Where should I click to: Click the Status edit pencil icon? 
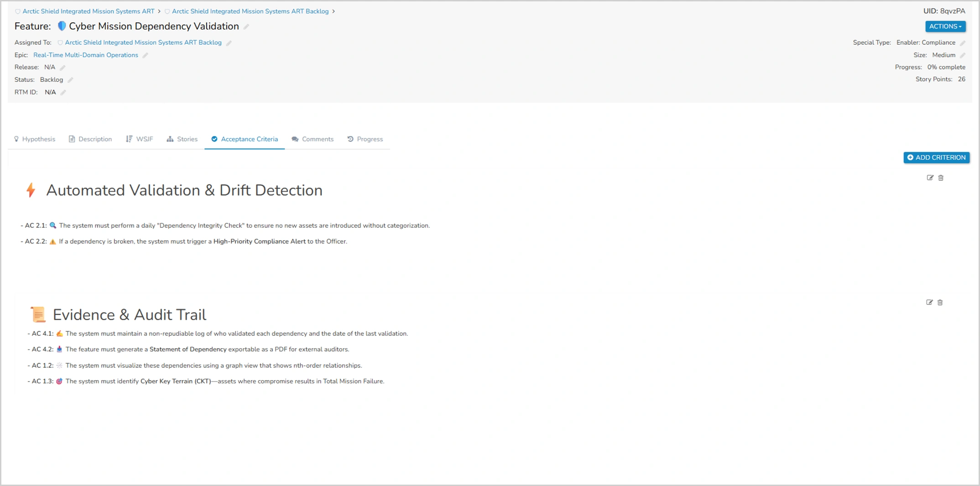pos(71,80)
